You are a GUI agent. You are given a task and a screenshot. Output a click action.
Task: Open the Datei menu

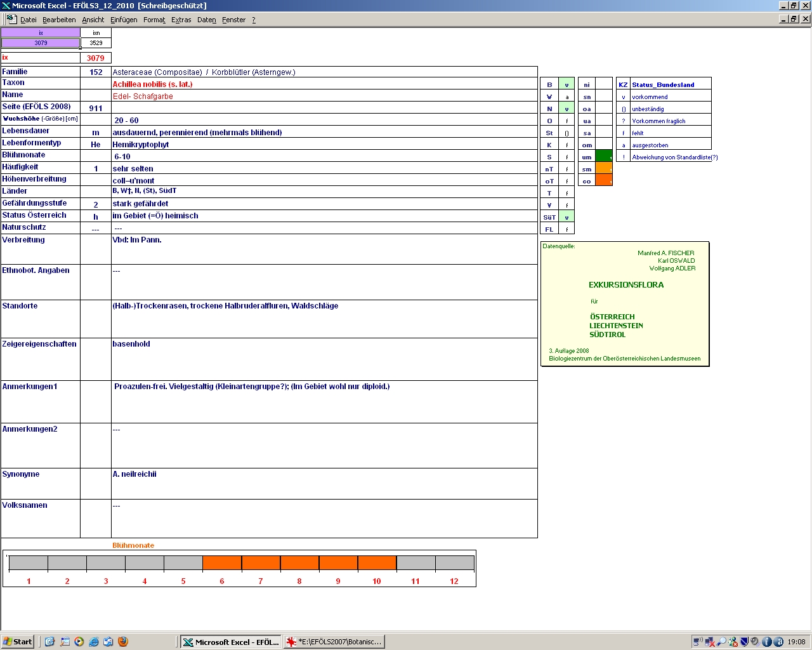(29, 20)
